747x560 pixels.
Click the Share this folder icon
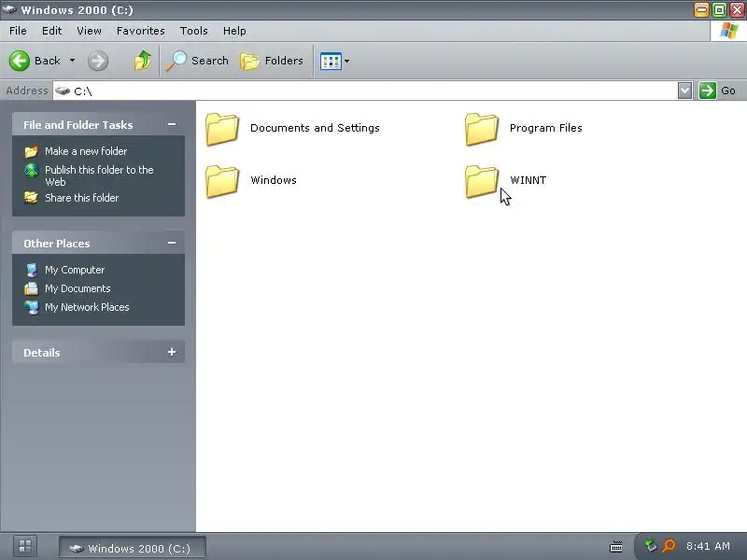coord(32,198)
